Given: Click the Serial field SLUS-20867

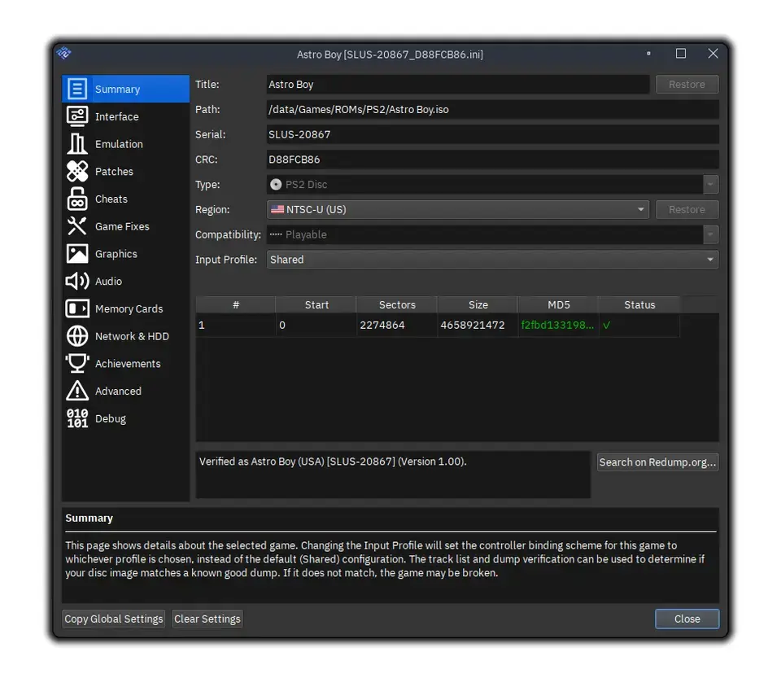Looking at the screenshot, I should coord(493,134).
